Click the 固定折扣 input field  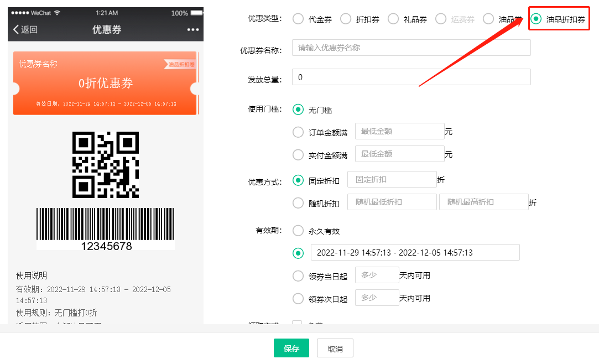pyautogui.click(x=392, y=179)
